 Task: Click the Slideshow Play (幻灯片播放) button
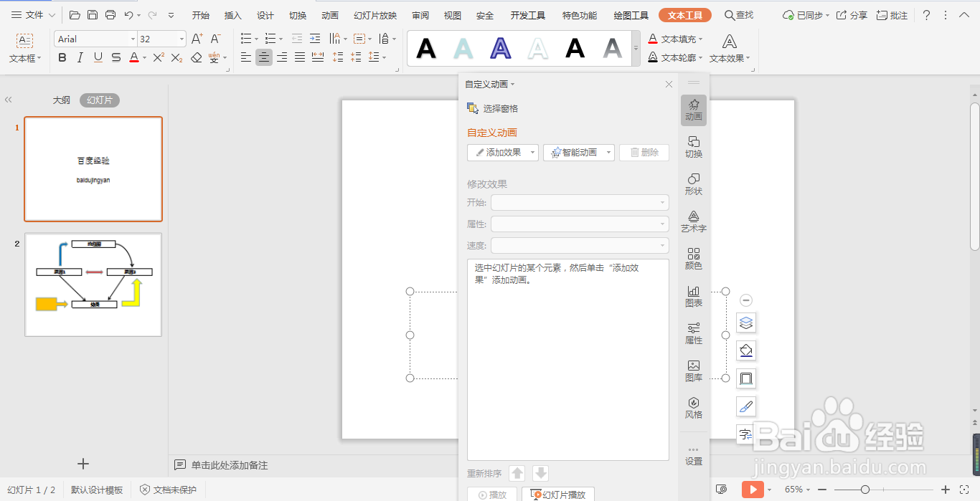pos(559,494)
